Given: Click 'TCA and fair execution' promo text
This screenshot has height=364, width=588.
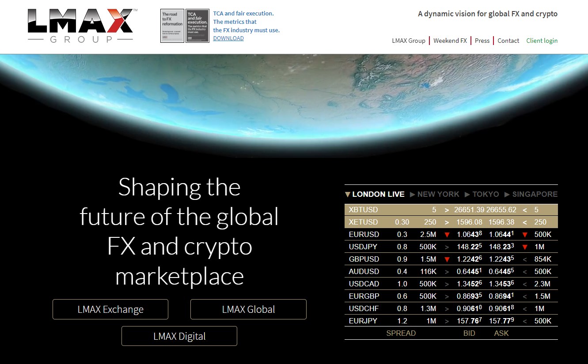Looking at the screenshot, I should (x=246, y=22).
